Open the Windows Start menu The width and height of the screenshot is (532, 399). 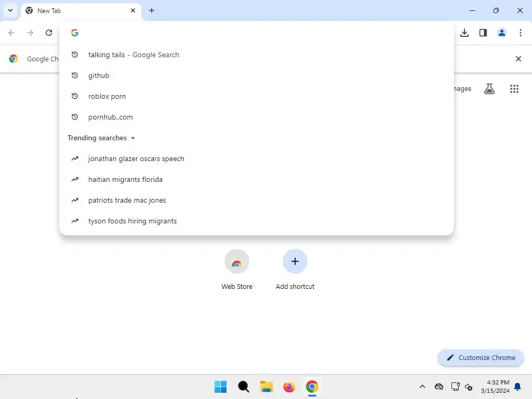coord(220,387)
